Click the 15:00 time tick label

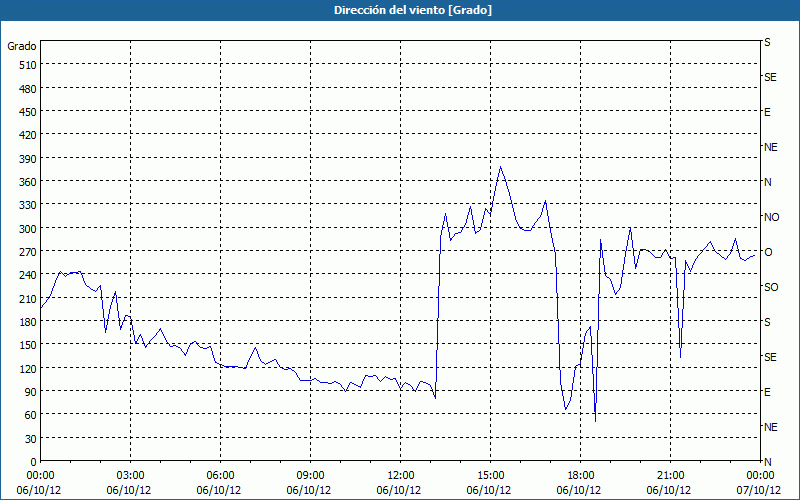[x=490, y=476]
